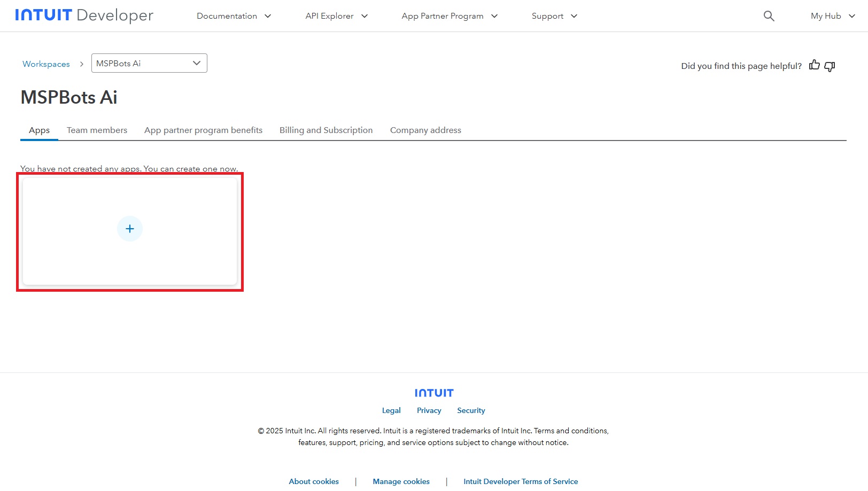
Task: Switch to Team members tab
Action: tap(97, 130)
